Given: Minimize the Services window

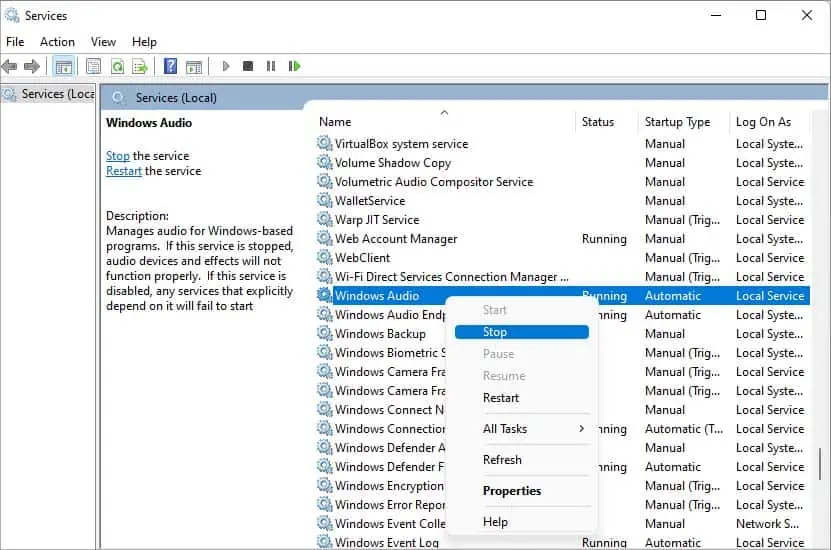Looking at the screenshot, I should (716, 15).
